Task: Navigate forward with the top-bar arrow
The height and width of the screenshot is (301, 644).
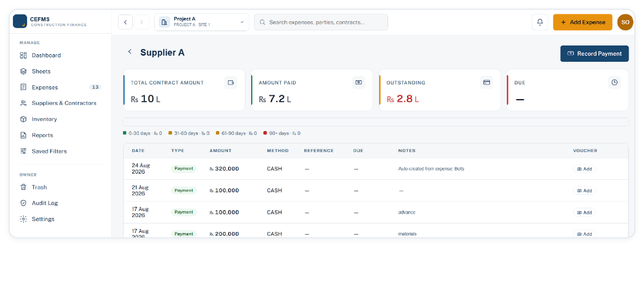Action: (142, 22)
